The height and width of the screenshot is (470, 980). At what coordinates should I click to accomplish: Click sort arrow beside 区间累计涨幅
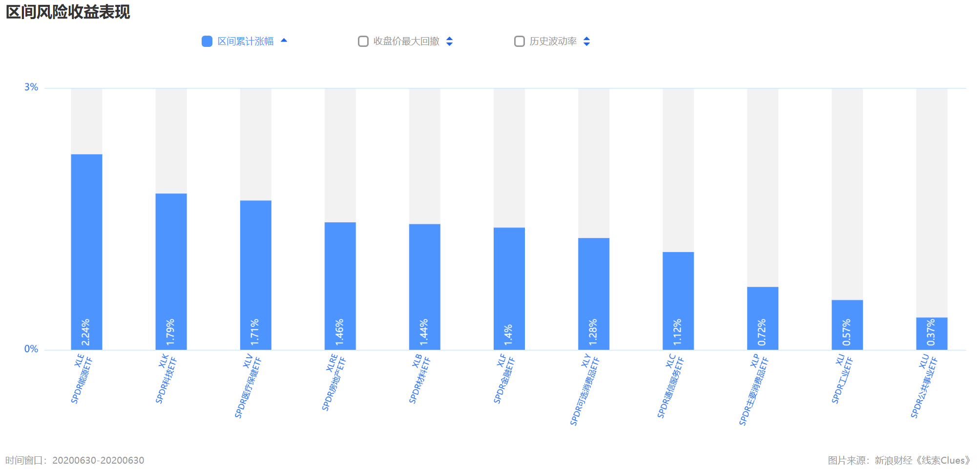pos(284,41)
